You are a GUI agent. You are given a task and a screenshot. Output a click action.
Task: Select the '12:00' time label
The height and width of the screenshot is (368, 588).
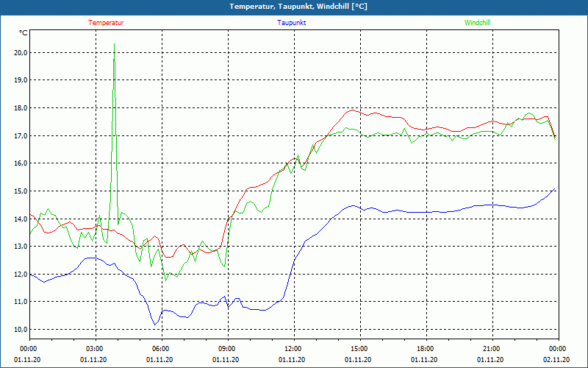293,348
